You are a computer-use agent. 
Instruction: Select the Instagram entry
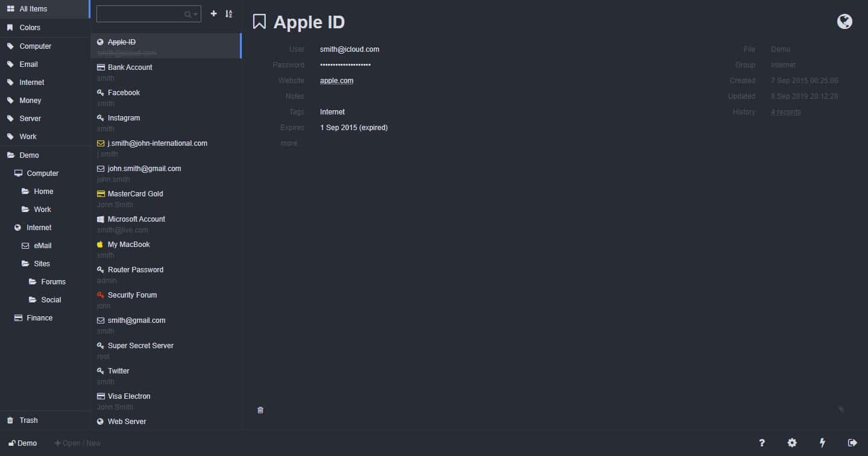166,122
